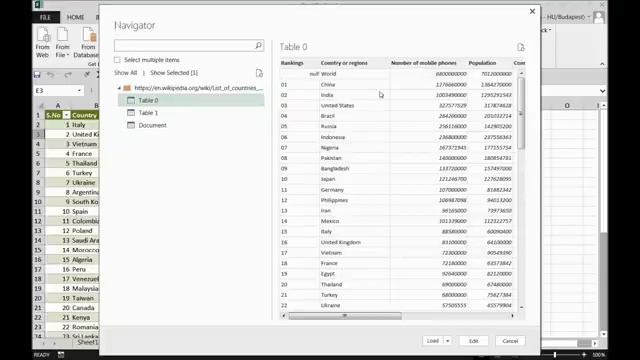The image size is (640, 360).
Task: Click the Excel zoom slider handle
Action: 555,355
